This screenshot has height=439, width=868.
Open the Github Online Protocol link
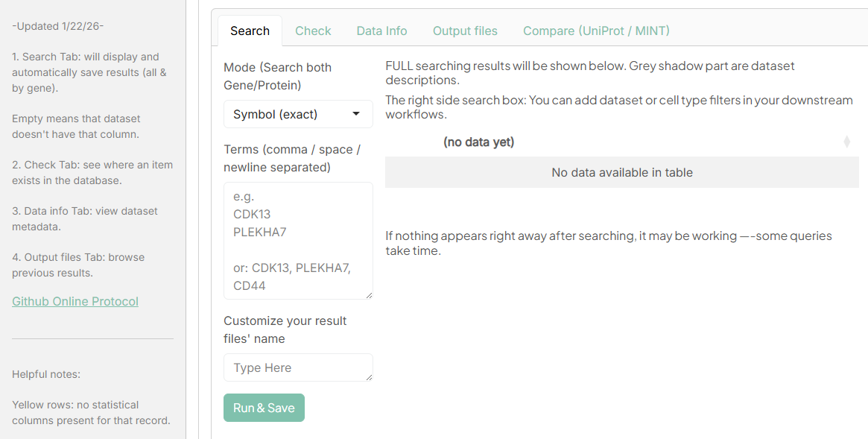point(75,301)
